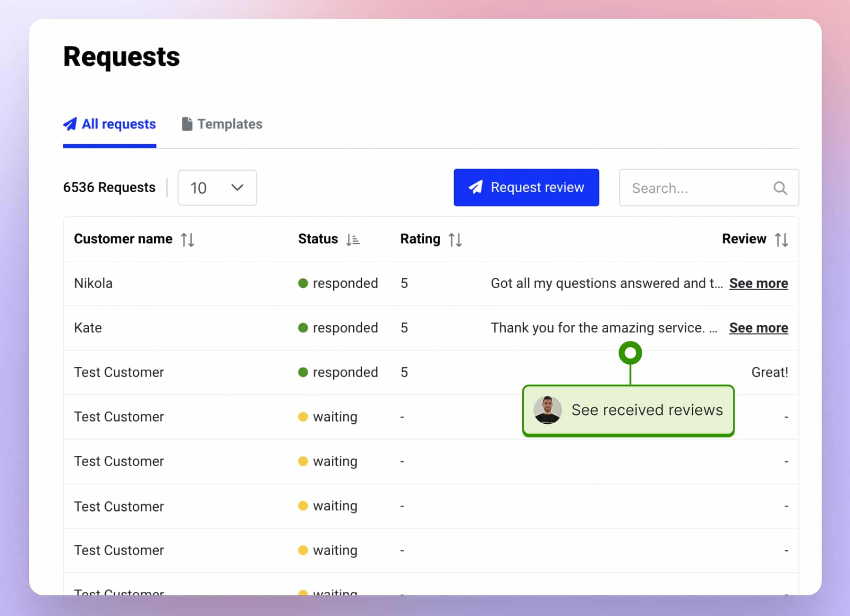Click the sort icon on the Review column
This screenshot has width=850, height=616.
point(782,239)
